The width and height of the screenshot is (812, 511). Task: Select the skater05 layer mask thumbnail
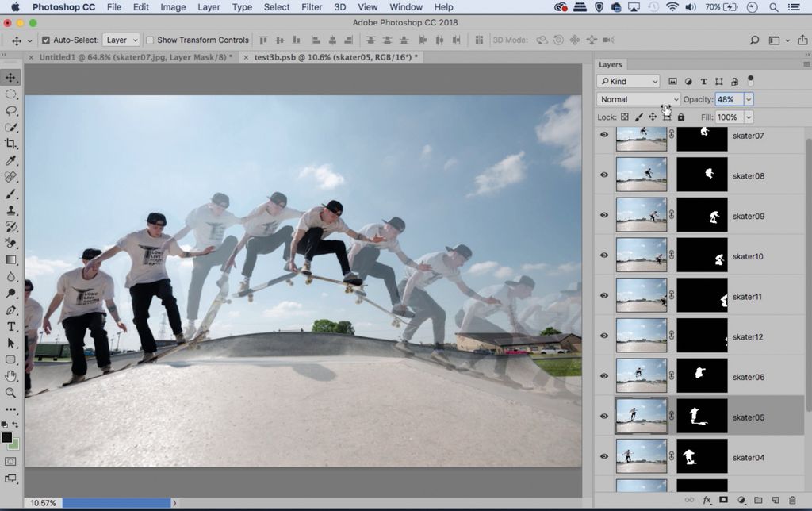point(701,415)
